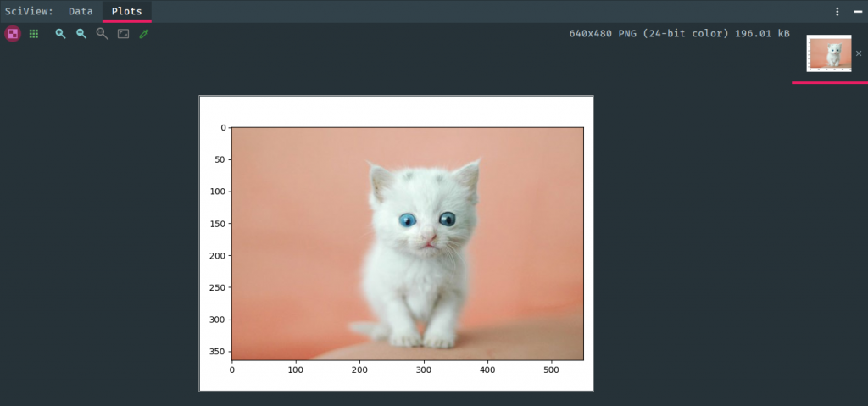
Task: Zoom in with the plus magnifier
Action: tap(60, 34)
